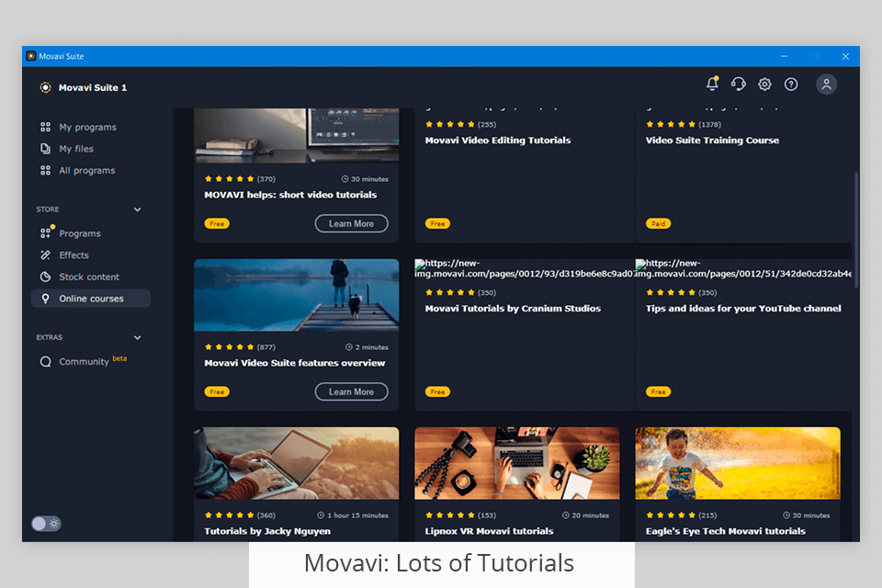The height and width of the screenshot is (588, 882).
Task: Click Free badge on YouTube channel tips card
Action: point(658,391)
